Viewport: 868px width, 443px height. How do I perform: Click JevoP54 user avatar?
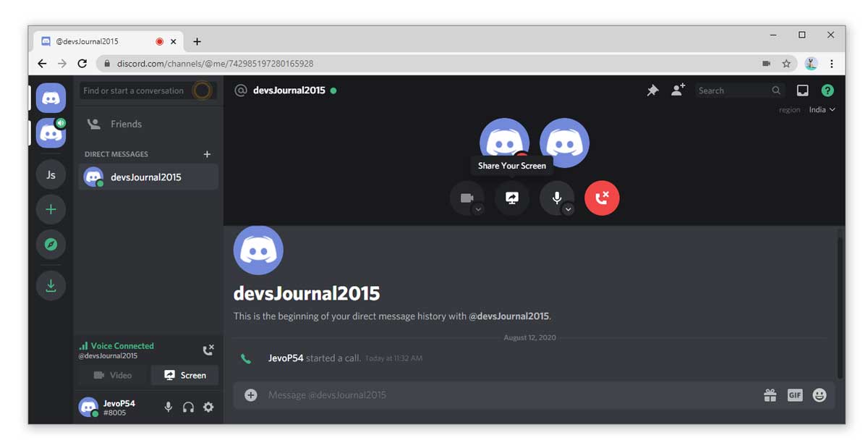tap(89, 407)
